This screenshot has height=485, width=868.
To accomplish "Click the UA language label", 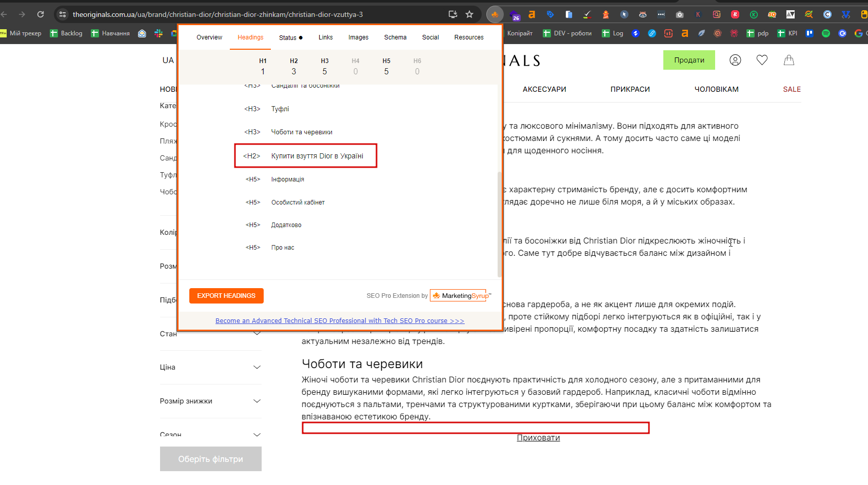I will tap(168, 60).
